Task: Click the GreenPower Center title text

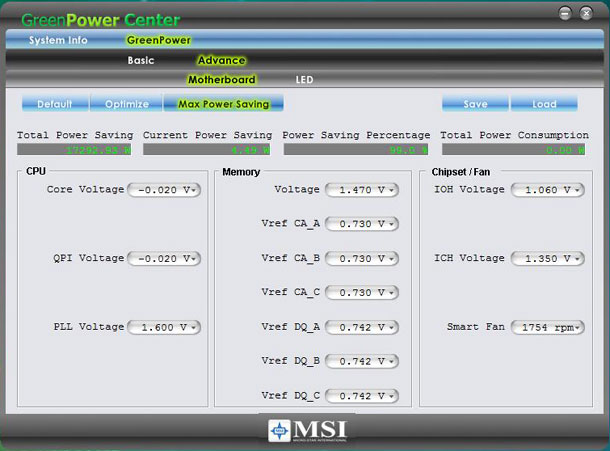Action: tap(101, 20)
